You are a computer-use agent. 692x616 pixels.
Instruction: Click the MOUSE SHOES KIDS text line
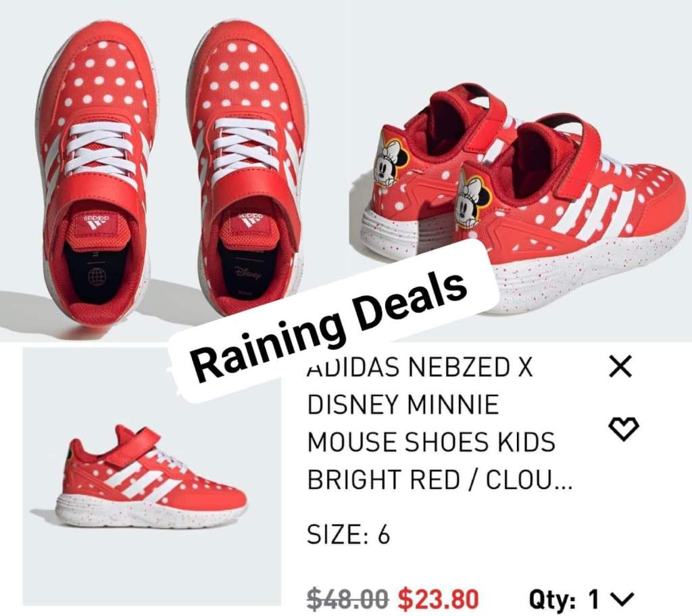(x=430, y=442)
